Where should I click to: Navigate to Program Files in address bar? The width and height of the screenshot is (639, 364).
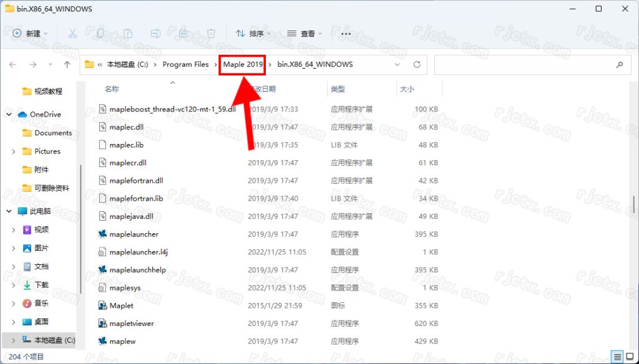tap(185, 64)
